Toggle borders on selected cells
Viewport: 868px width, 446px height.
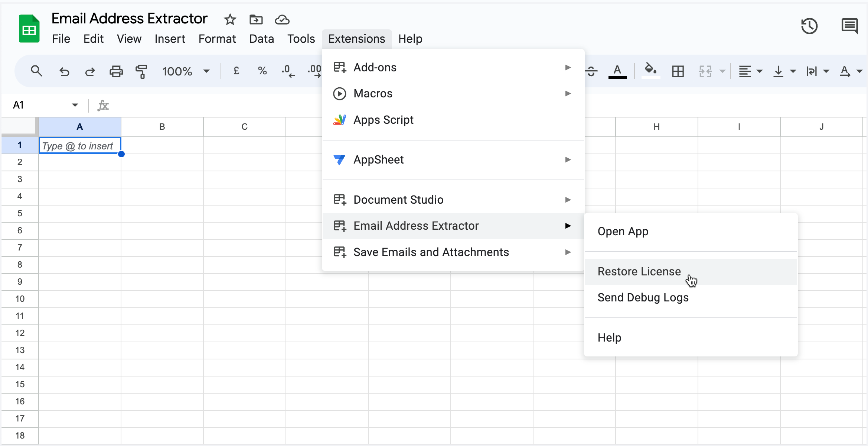678,71
